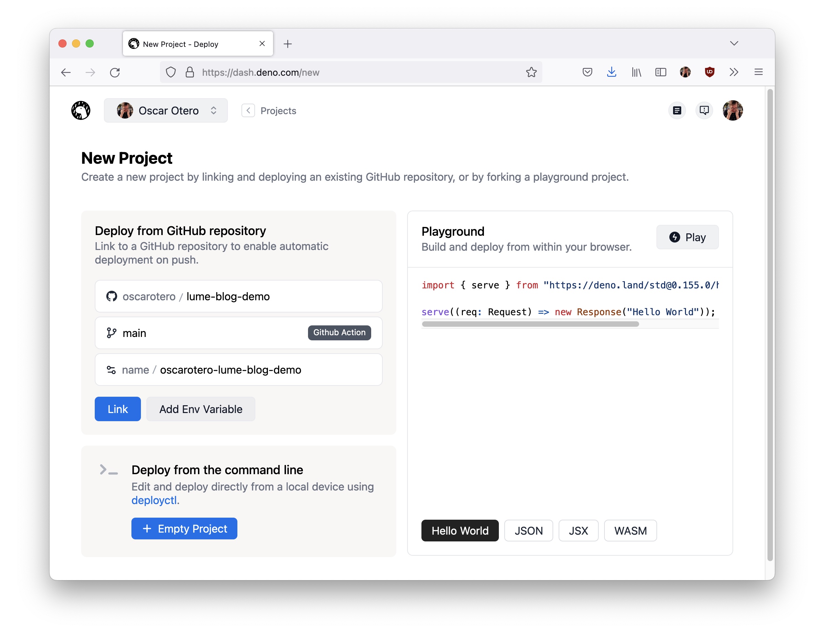The width and height of the screenshot is (832, 644).
Task: Click the branch icon beside main
Action: point(111,333)
